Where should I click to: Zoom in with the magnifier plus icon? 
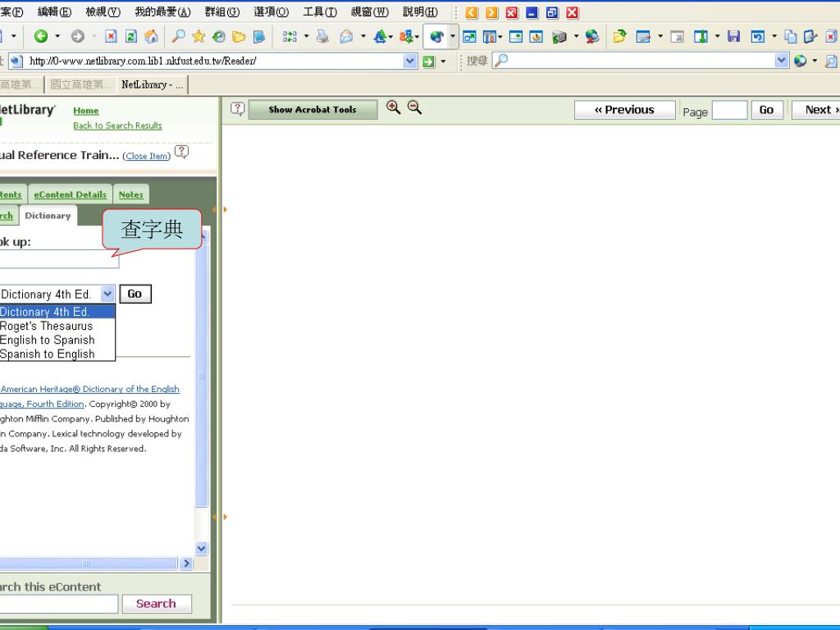393,107
